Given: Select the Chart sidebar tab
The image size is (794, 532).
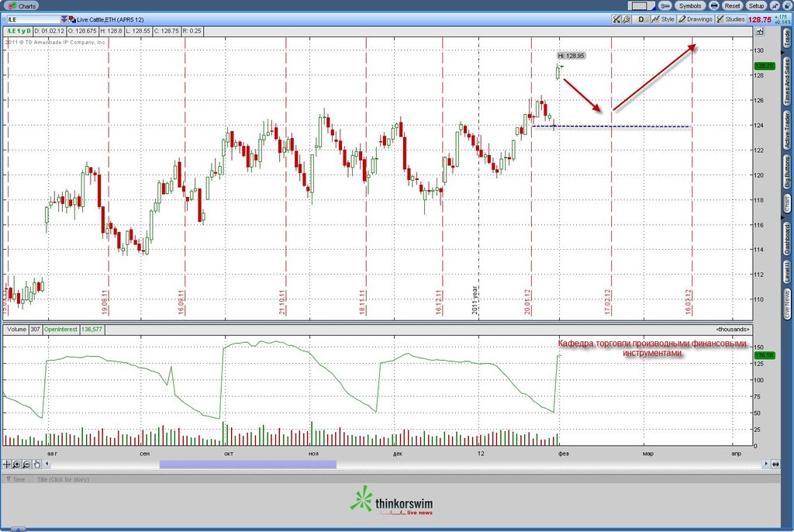Looking at the screenshot, I should pos(788,204).
